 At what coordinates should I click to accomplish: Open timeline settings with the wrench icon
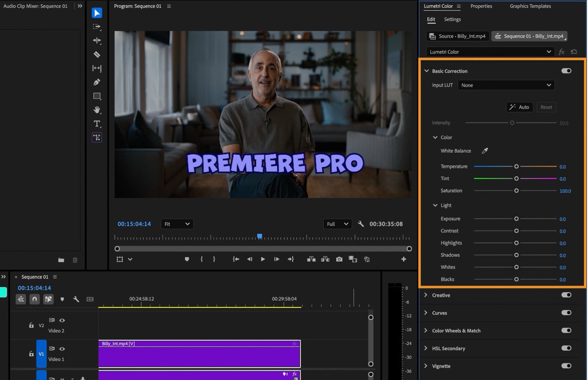[x=76, y=299]
